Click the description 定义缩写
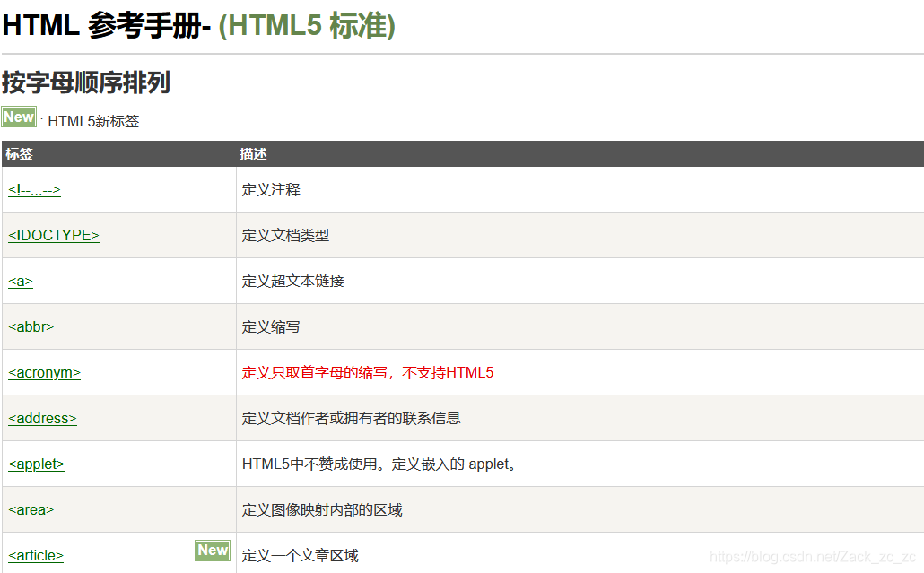The height and width of the screenshot is (573, 924). point(271,326)
